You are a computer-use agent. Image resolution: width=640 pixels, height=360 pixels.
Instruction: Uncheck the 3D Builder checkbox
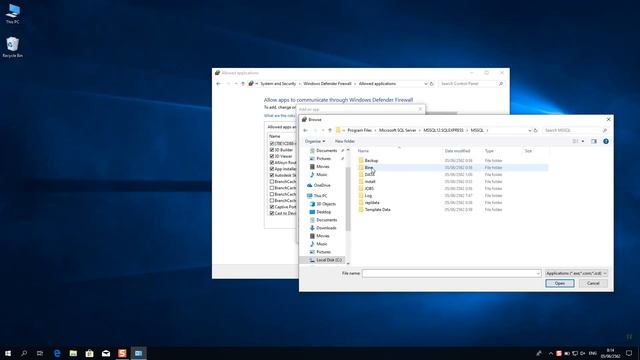[272, 150]
